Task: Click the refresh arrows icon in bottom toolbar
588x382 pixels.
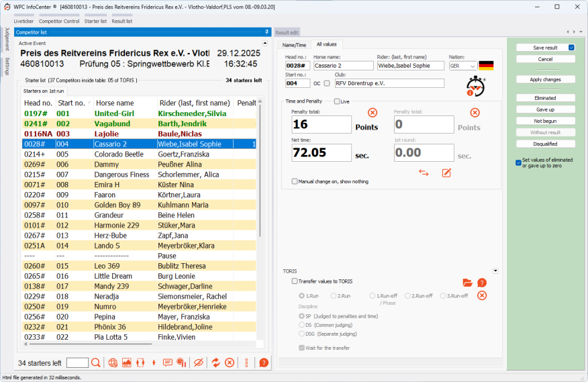Action: (x=215, y=363)
